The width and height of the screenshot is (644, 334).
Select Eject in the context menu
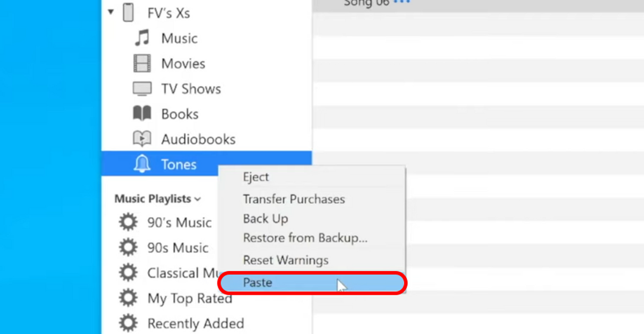click(256, 177)
